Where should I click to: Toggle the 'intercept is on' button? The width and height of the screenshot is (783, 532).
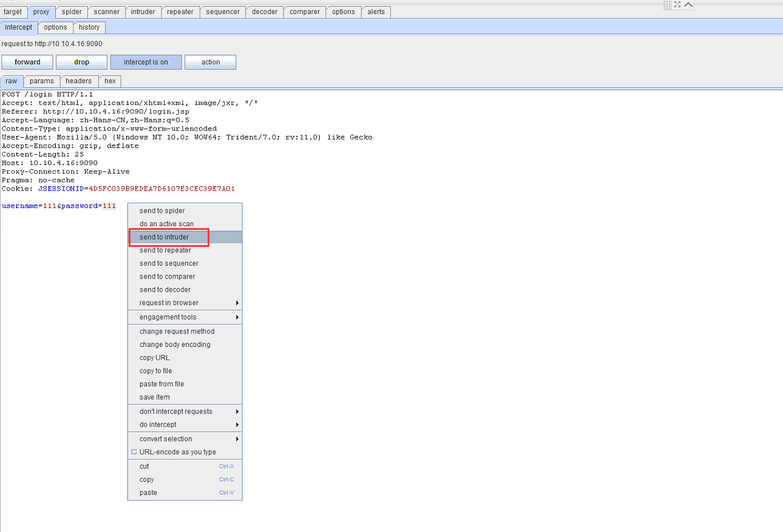pyautogui.click(x=146, y=62)
